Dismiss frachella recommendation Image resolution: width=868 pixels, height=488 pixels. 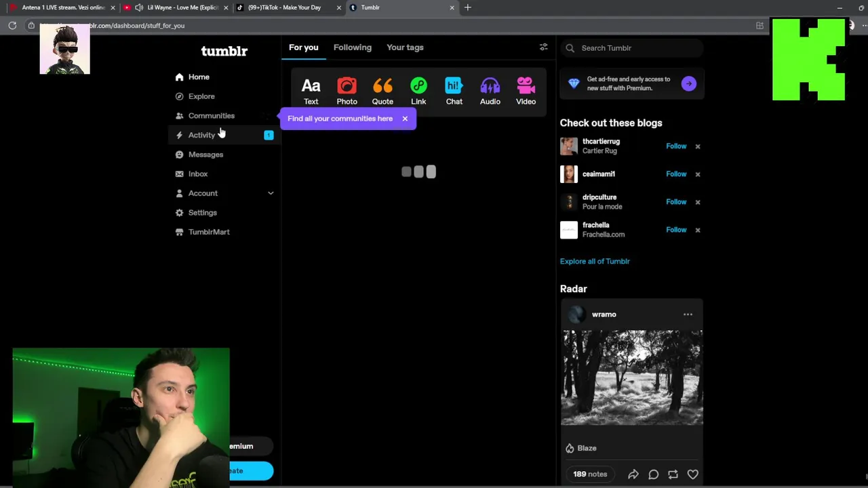pos(697,230)
